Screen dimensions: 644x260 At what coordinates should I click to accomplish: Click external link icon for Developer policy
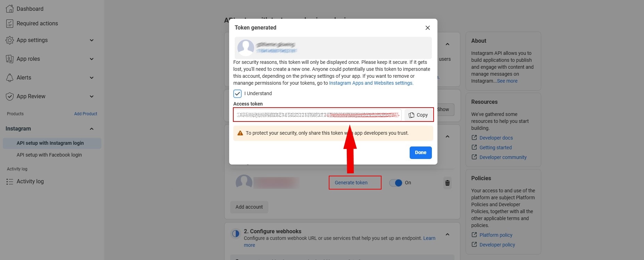coord(474,244)
